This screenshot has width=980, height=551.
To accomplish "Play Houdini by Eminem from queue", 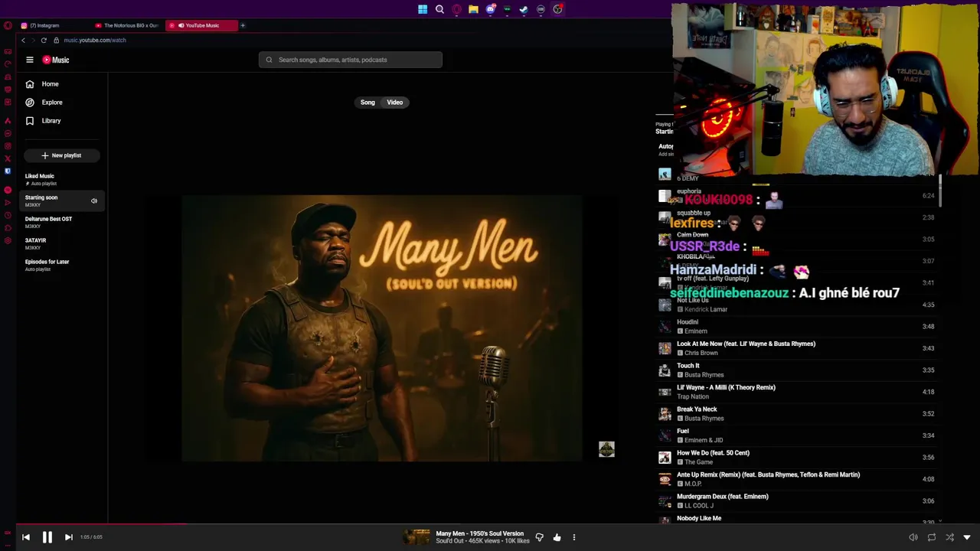I will click(x=796, y=327).
